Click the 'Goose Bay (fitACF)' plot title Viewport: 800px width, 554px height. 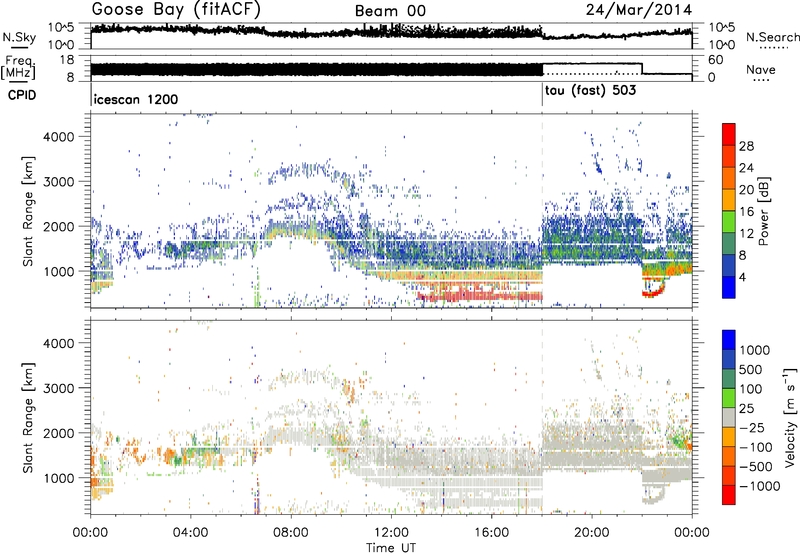point(176,10)
